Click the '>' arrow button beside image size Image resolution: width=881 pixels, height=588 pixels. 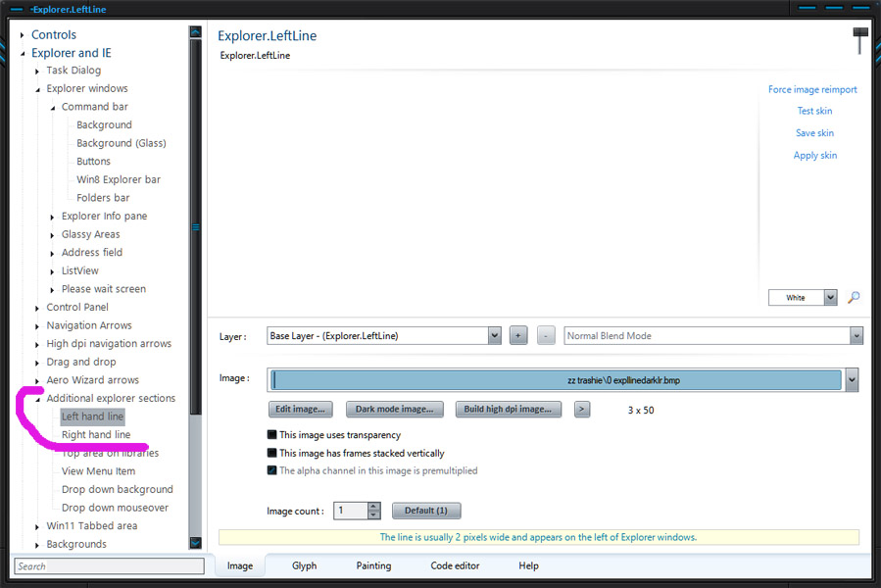click(x=582, y=410)
